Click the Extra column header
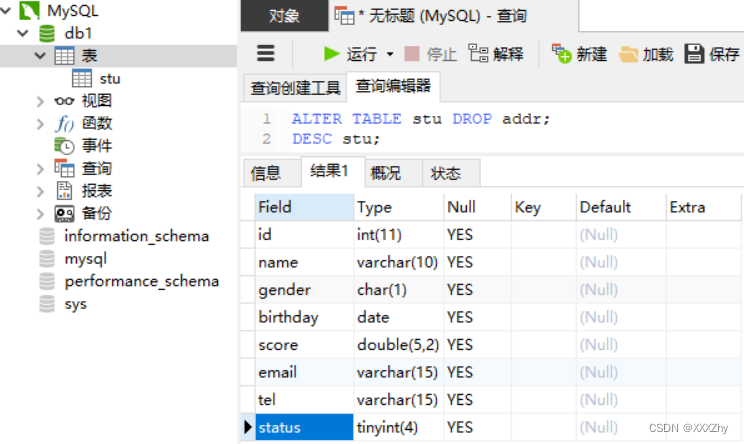 (703, 207)
